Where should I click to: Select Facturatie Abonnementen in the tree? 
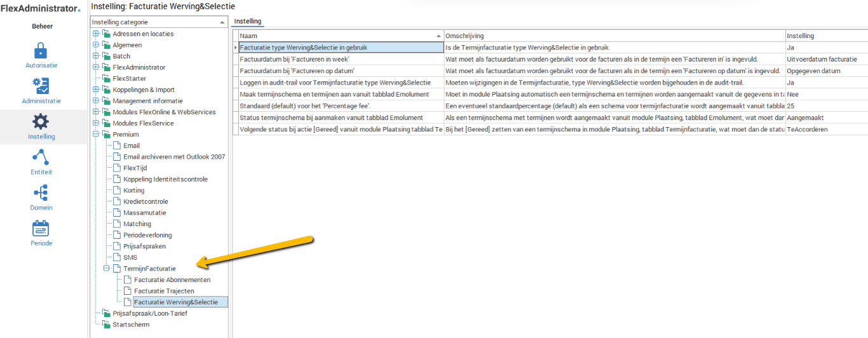pos(172,280)
